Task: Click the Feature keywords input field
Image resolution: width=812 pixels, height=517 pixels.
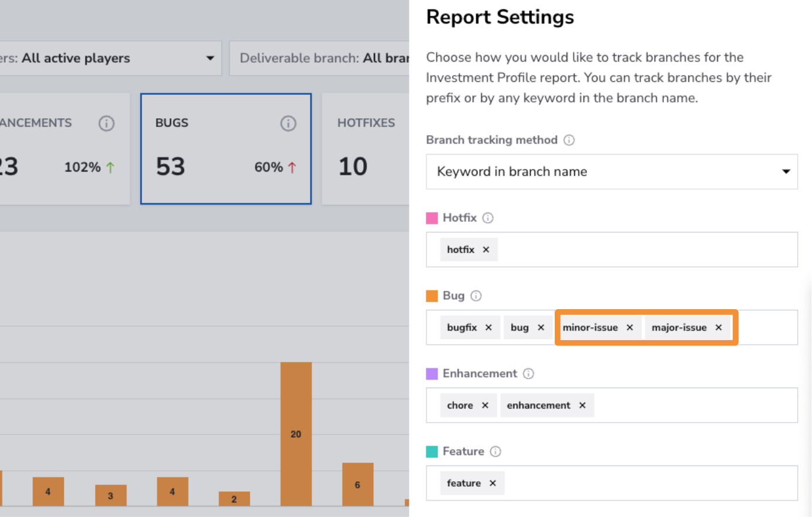Action: point(612,483)
